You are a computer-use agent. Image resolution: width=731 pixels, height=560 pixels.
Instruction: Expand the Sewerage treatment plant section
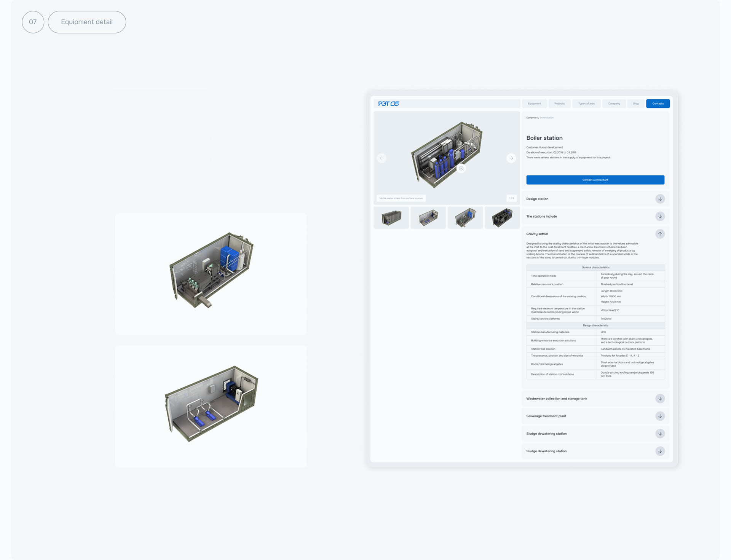(x=660, y=416)
